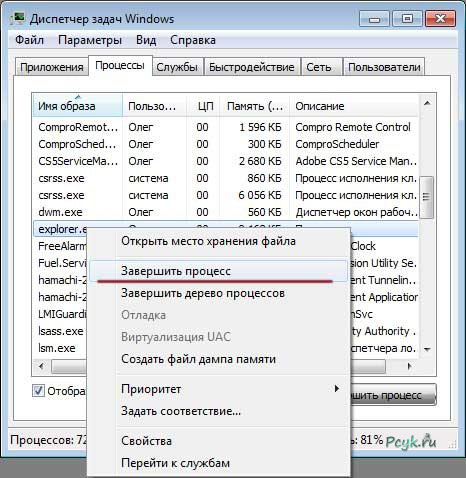Viewport: 466px width, 478px height.
Task: Select csrss.exe row using 6 056 КБ
Action: pyautogui.click(x=225, y=195)
